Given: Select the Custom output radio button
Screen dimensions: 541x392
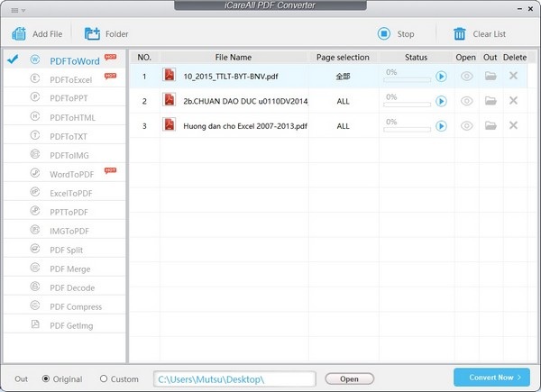Looking at the screenshot, I should click(104, 378).
